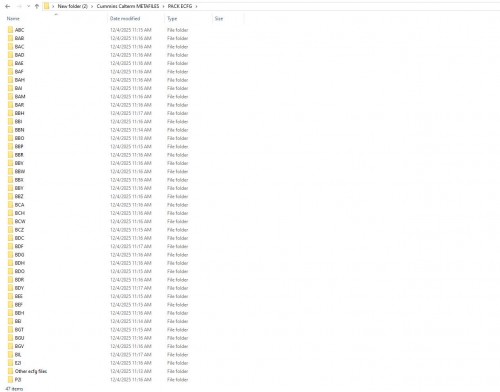Click the "BBW" folder name
This screenshot has height=392, width=500.
[x=20, y=171]
